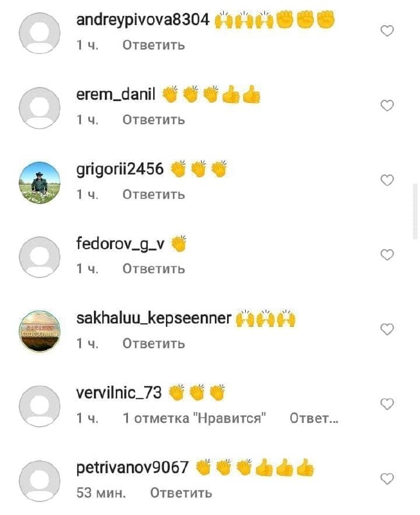Open username vervilnic_73 profile
420x515 pixels.
119,393
